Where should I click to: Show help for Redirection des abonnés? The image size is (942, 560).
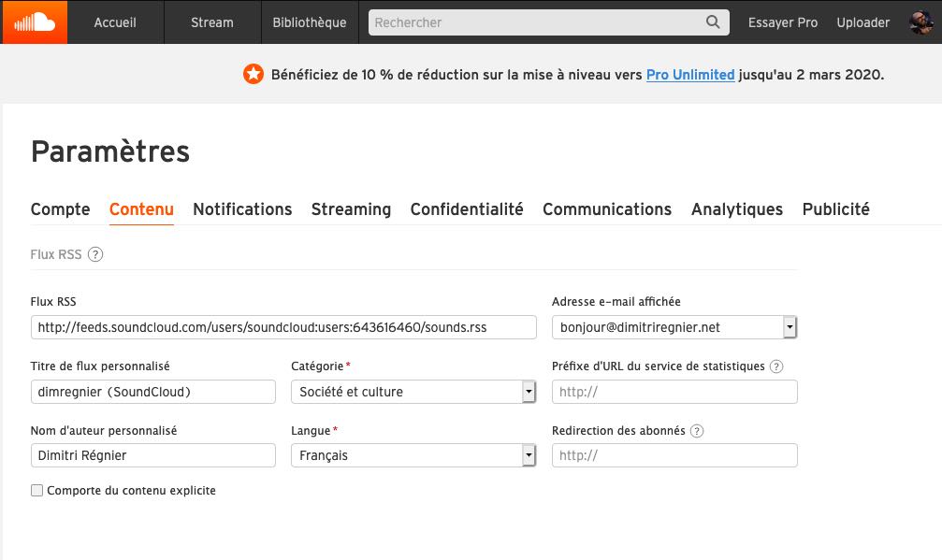point(696,431)
